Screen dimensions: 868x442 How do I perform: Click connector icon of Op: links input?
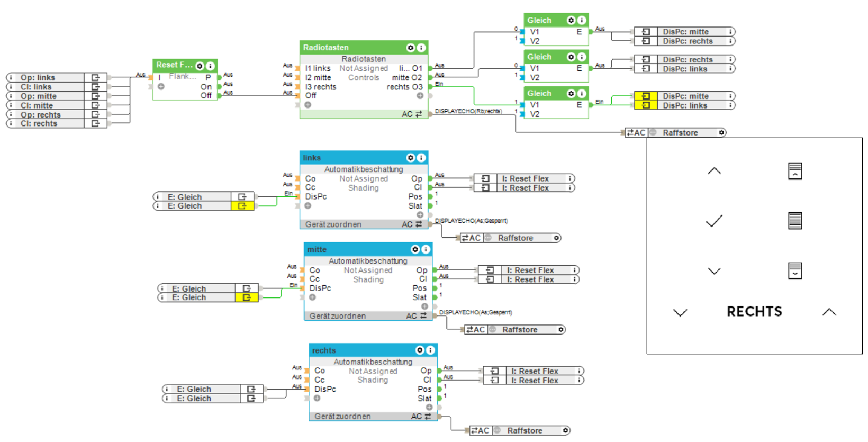(x=95, y=77)
